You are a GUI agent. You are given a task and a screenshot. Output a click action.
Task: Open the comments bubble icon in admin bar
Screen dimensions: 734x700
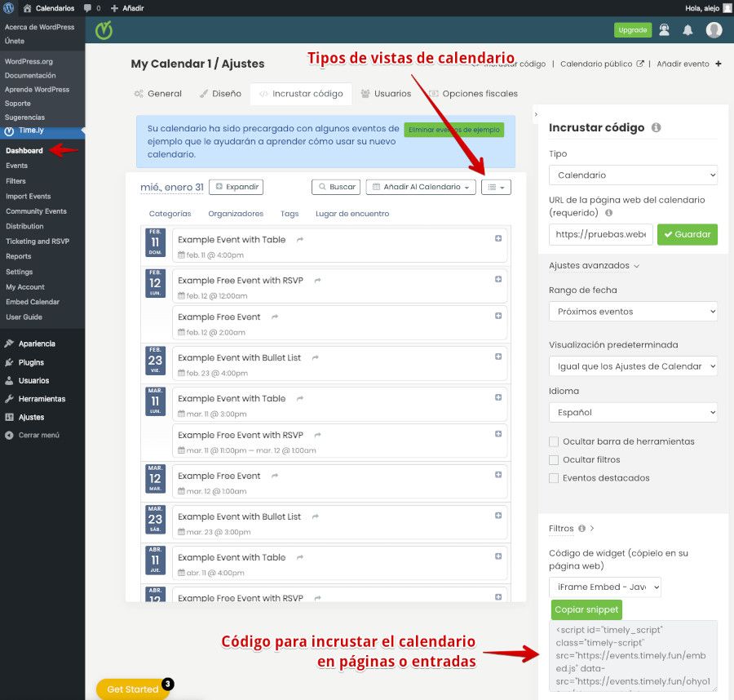[x=87, y=8]
